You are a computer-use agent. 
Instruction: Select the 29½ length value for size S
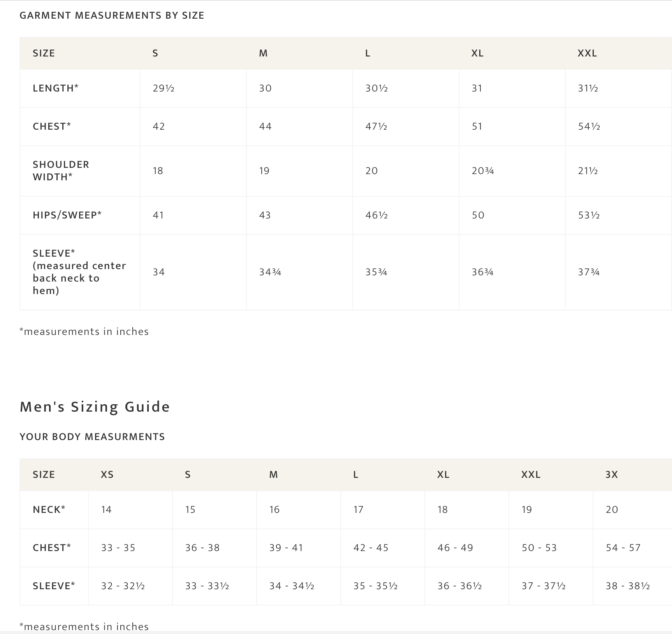pyautogui.click(x=164, y=88)
